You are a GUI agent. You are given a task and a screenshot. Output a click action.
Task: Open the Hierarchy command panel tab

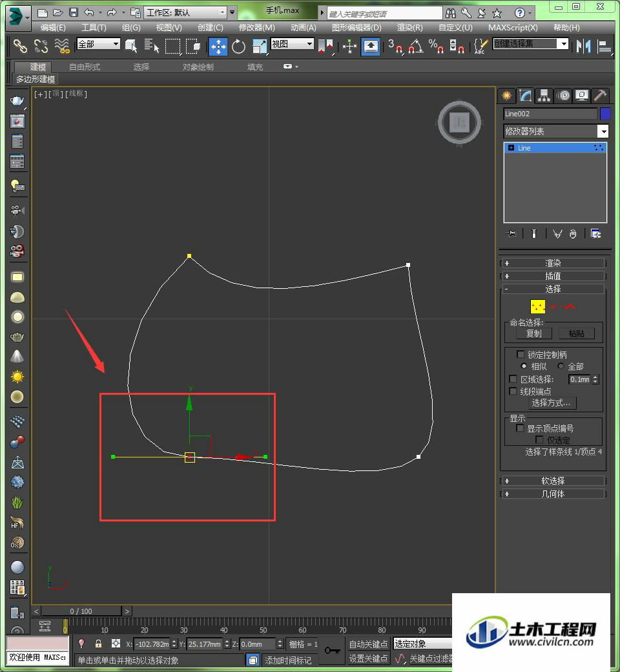[x=544, y=96]
